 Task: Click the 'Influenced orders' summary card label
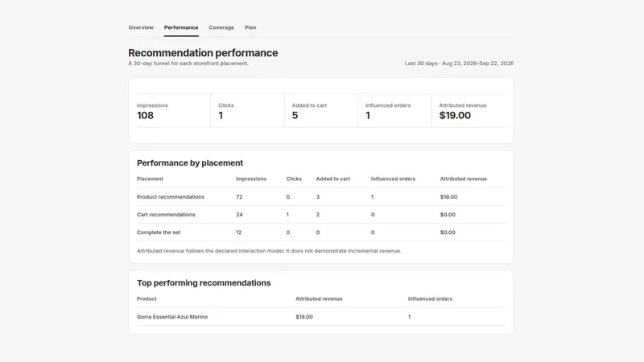tap(388, 105)
